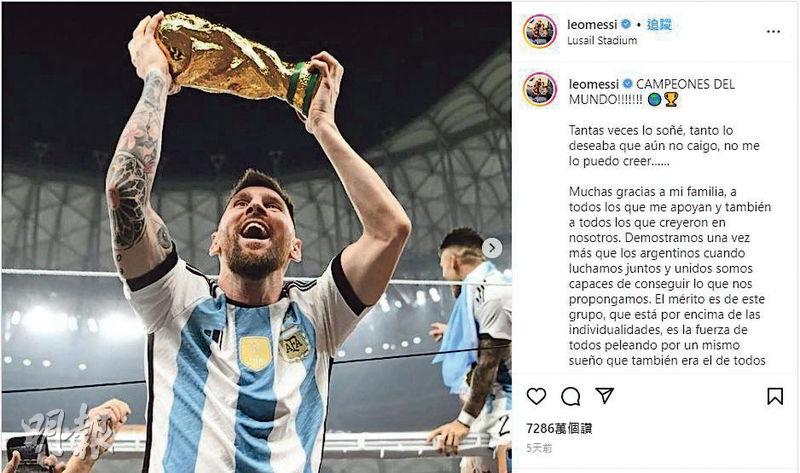The image size is (800, 473).
Task: Click the verified badge before CAMPEONES DEL
Action: pyautogui.click(x=627, y=84)
